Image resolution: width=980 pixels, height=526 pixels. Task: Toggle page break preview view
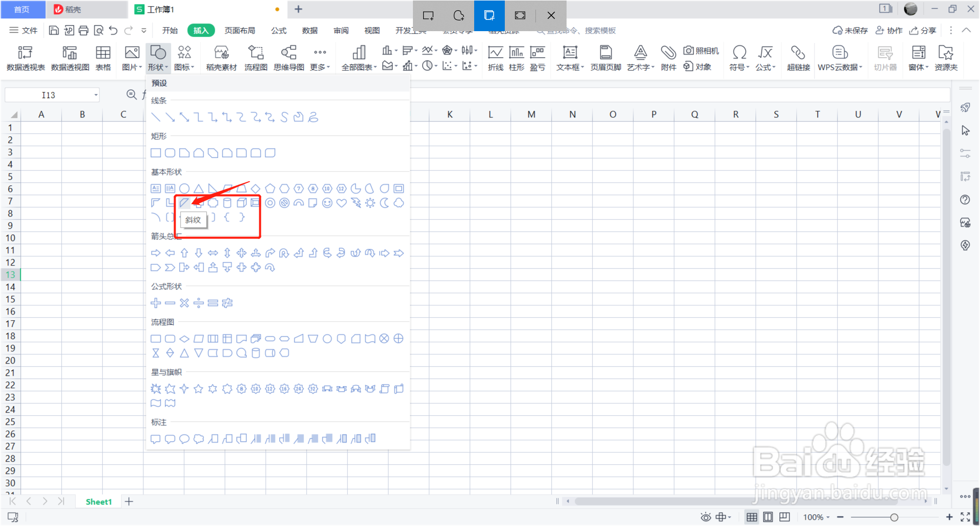point(785,517)
